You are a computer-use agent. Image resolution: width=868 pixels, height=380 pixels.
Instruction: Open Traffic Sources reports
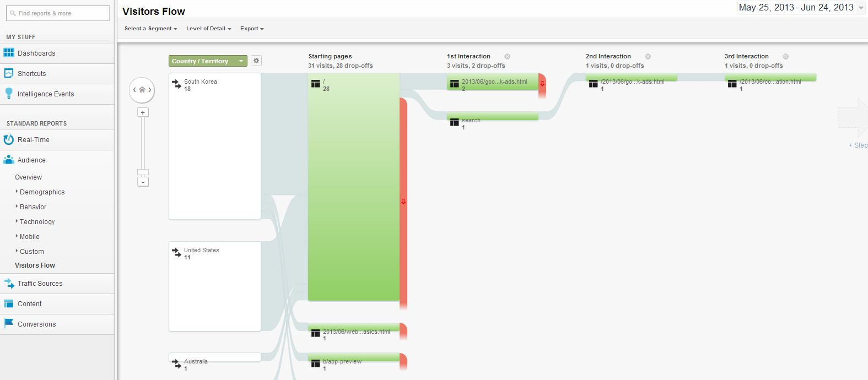click(x=39, y=283)
